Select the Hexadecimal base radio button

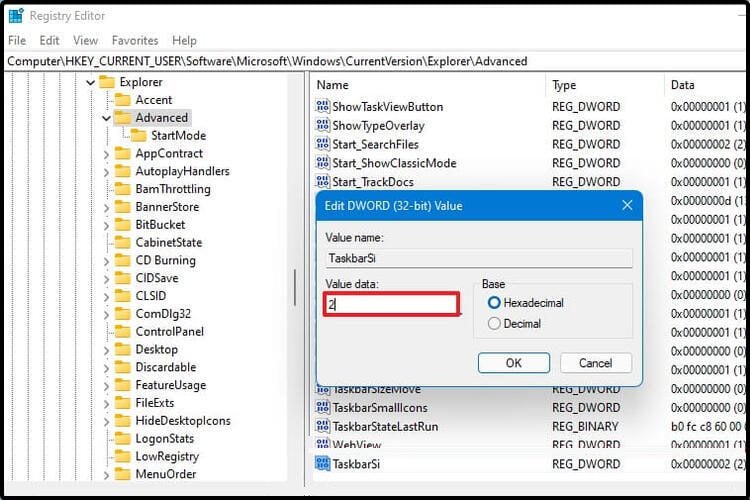(x=494, y=302)
